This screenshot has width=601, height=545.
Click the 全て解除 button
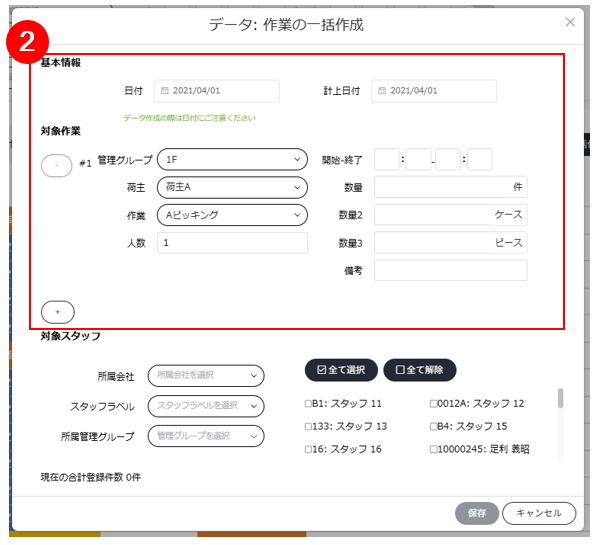(420, 370)
